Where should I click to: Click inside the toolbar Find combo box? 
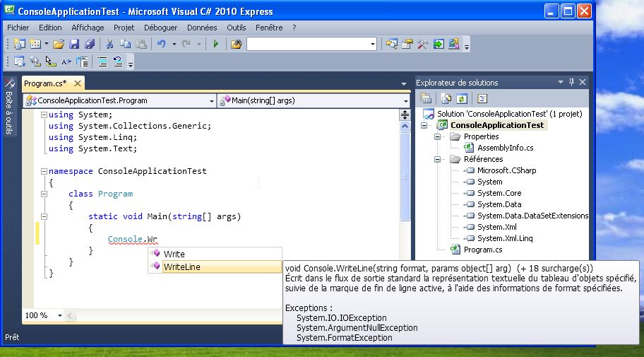coord(308,44)
